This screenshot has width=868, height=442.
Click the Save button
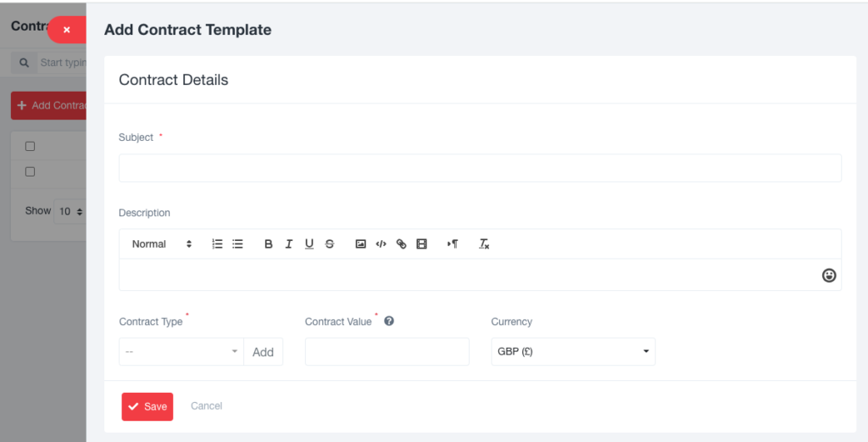(147, 406)
